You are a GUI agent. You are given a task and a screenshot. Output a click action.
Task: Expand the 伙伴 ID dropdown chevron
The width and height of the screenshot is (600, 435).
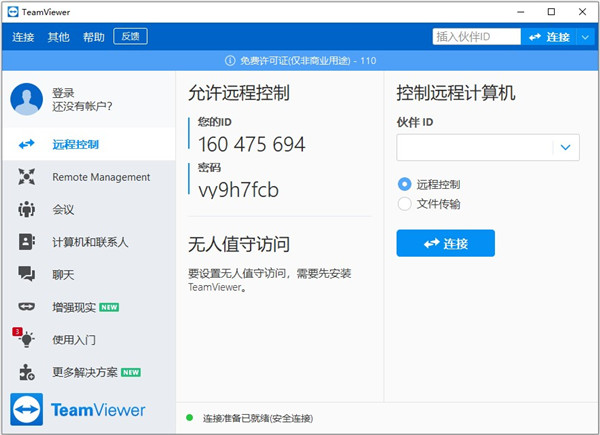pos(566,147)
